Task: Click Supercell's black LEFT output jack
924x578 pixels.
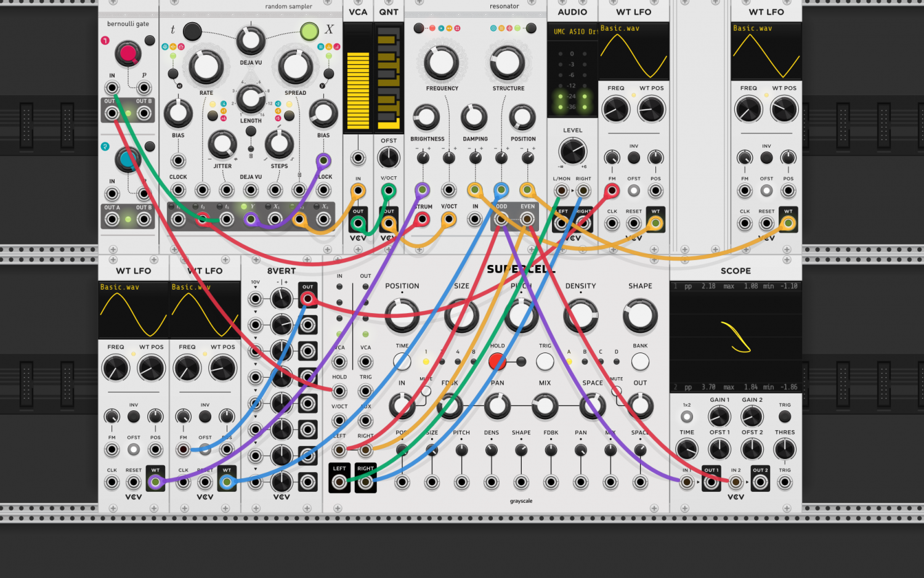Action: click(339, 482)
